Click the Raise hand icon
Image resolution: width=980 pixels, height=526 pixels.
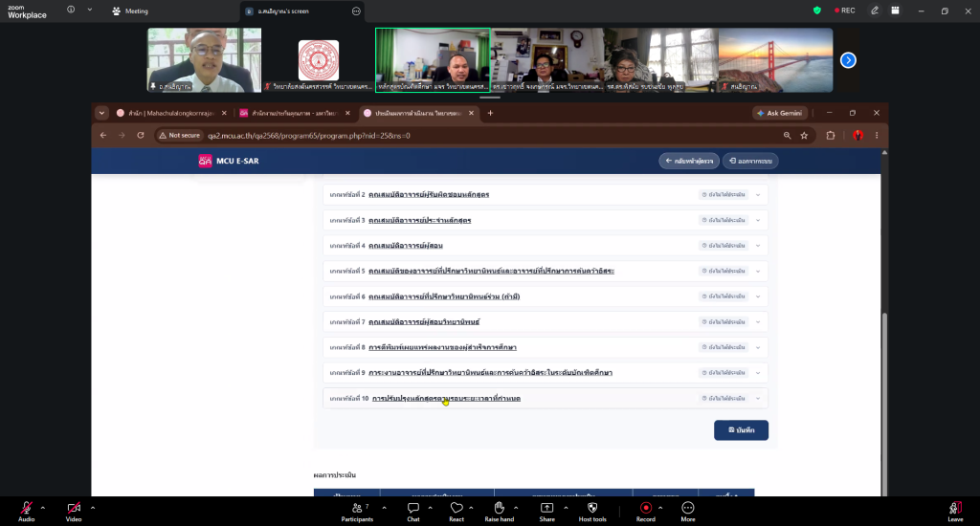click(x=499, y=508)
